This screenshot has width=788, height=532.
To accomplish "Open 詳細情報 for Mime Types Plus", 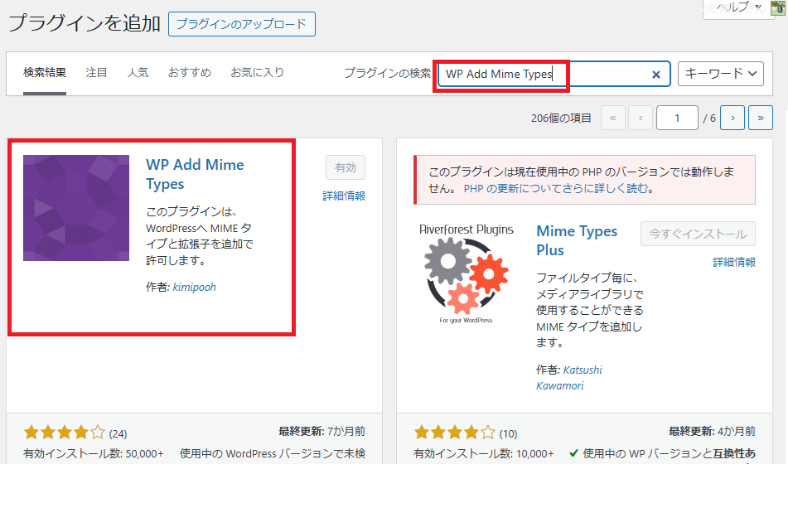I will [x=734, y=262].
